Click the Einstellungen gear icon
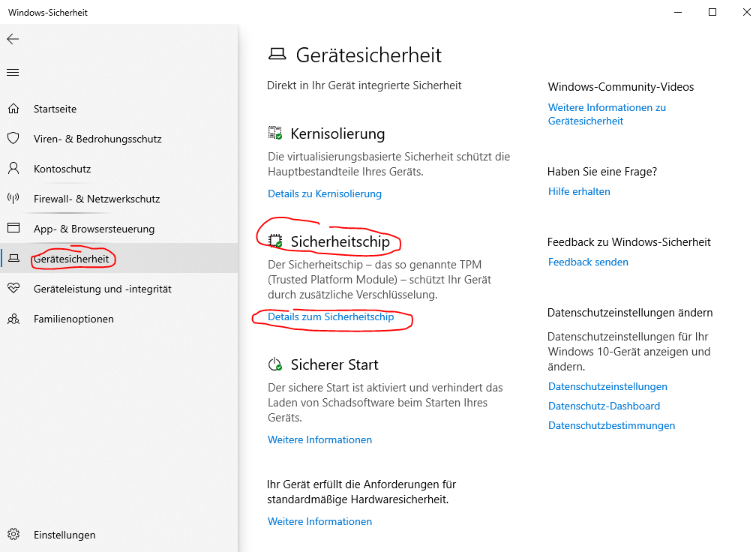This screenshot has width=756, height=552. click(x=13, y=535)
